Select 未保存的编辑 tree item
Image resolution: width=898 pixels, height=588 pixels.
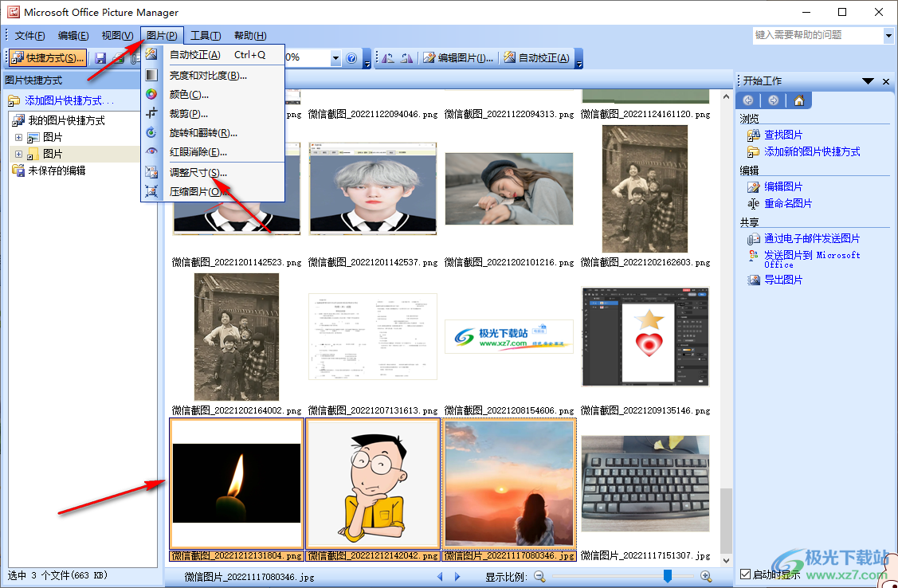(57, 171)
